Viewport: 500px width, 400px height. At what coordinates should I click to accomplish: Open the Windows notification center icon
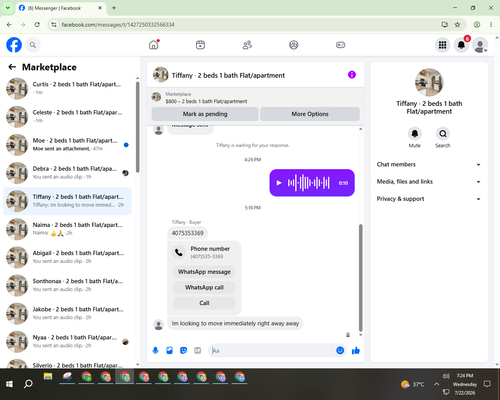tap(487, 384)
